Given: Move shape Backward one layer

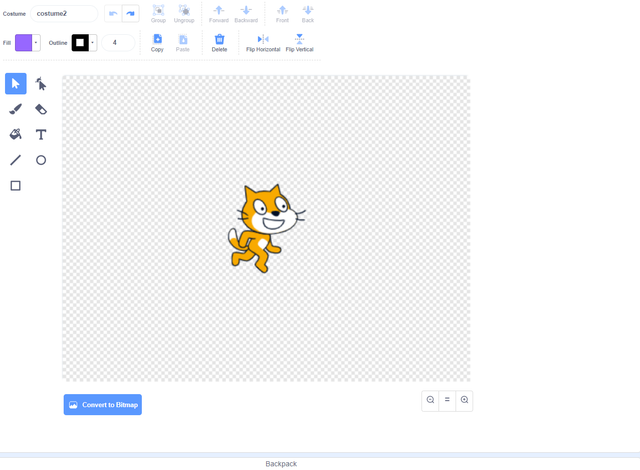Looking at the screenshot, I should point(246,14).
